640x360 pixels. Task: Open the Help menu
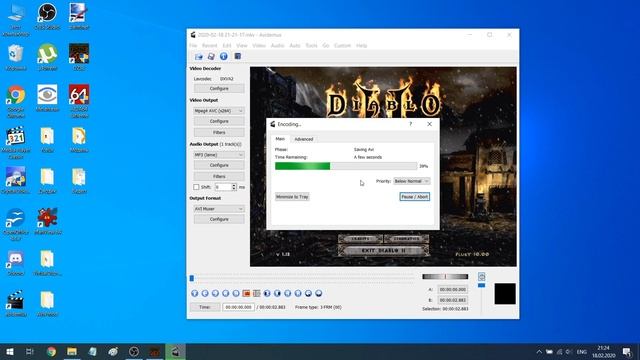point(361,46)
